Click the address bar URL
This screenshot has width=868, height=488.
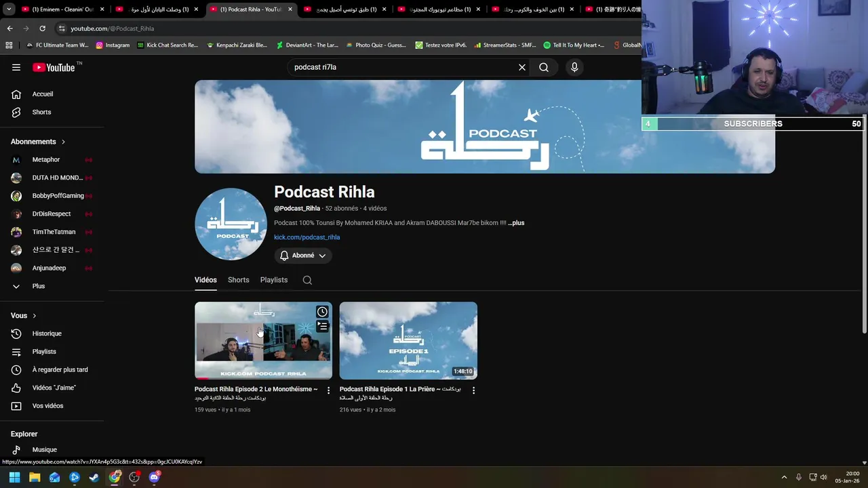point(113,28)
